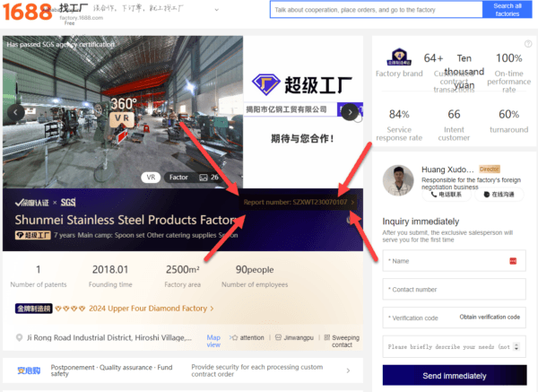Focus the describe your needs text box
The height and width of the screenshot is (392, 538).
point(454,346)
